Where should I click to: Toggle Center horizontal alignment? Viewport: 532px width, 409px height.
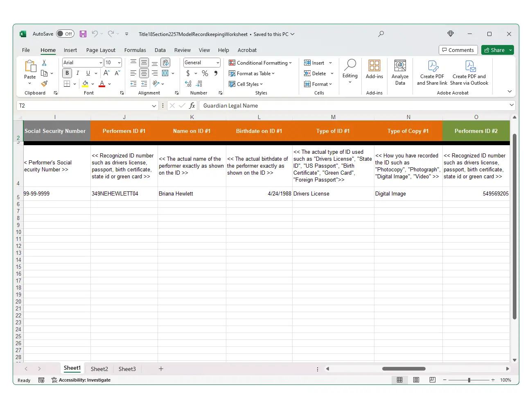(144, 73)
